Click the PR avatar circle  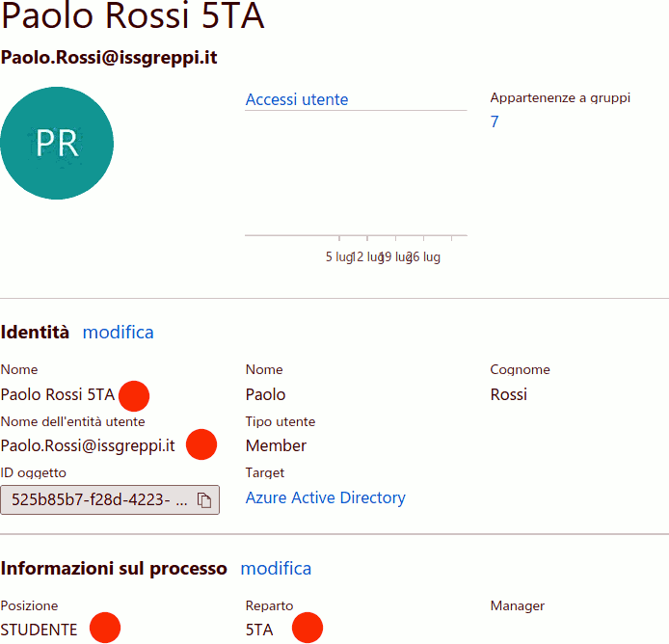click(x=57, y=143)
